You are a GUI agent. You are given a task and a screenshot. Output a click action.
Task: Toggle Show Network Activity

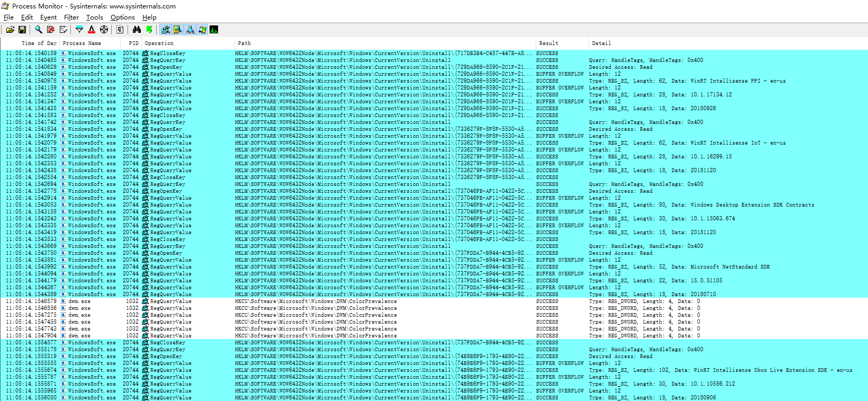[x=190, y=30]
